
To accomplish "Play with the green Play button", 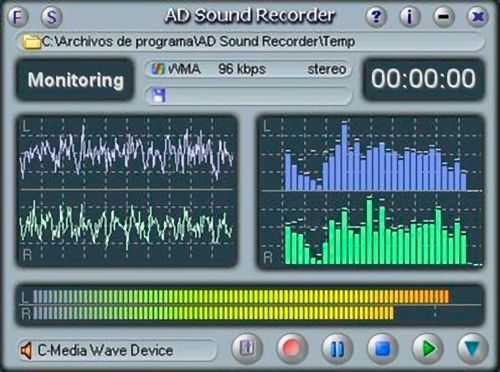I will click(x=428, y=349).
